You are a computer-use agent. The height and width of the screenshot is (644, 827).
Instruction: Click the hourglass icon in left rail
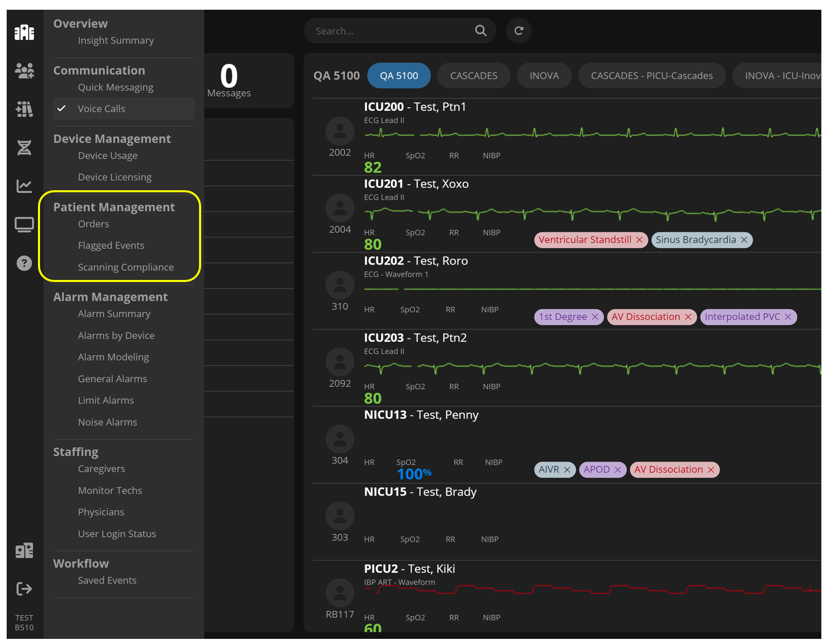click(x=24, y=148)
